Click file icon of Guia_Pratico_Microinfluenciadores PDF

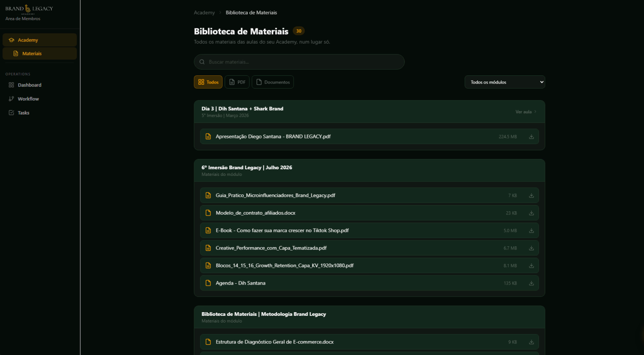208,196
